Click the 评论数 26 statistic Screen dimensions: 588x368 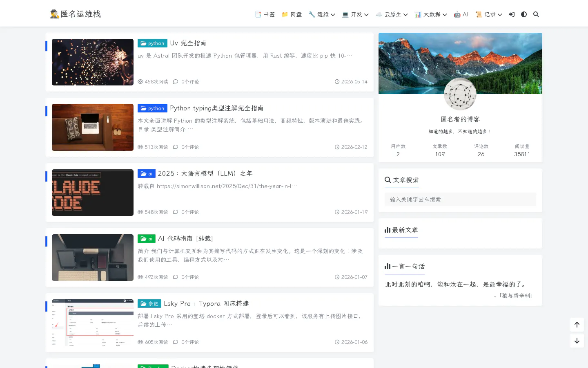(x=481, y=150)
